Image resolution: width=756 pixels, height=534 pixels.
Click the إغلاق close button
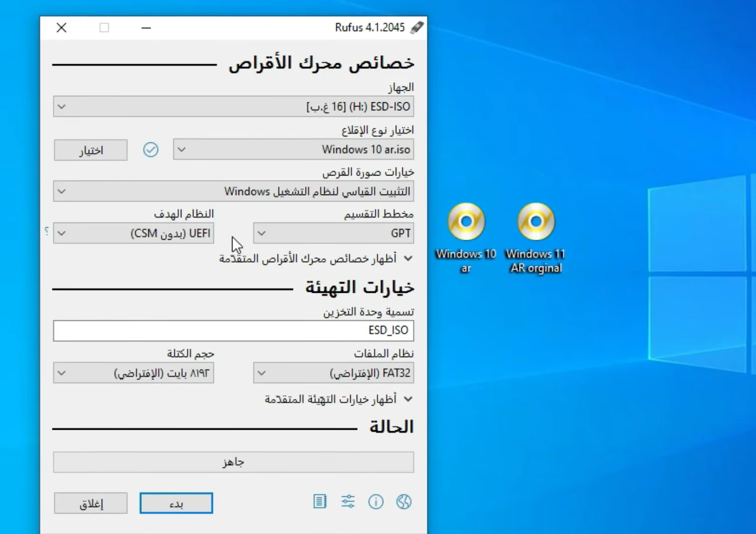pos(91,503)
